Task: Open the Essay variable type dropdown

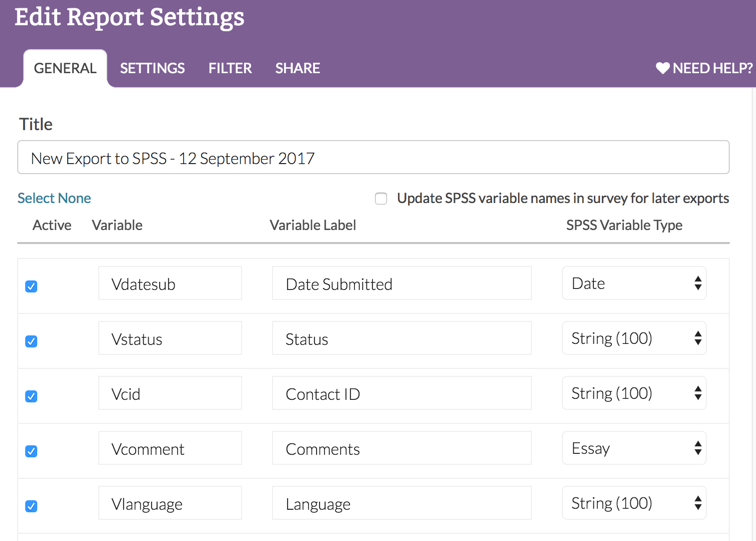Action: 634,448
